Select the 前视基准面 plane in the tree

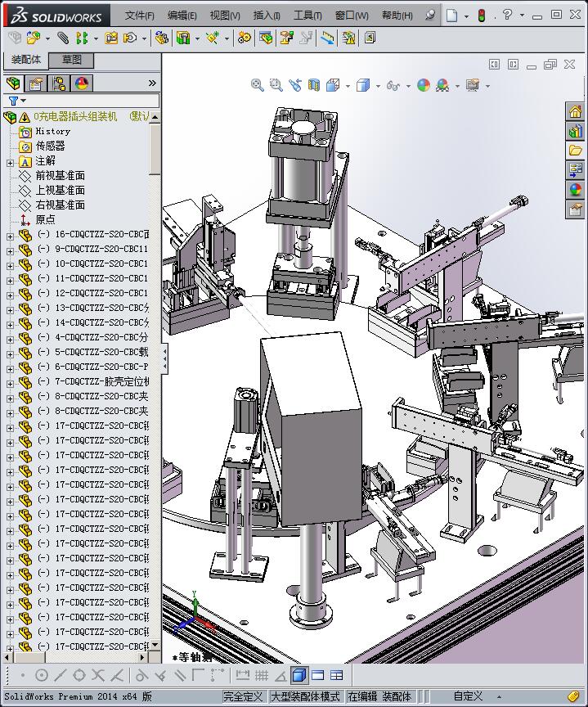[61, 176]
